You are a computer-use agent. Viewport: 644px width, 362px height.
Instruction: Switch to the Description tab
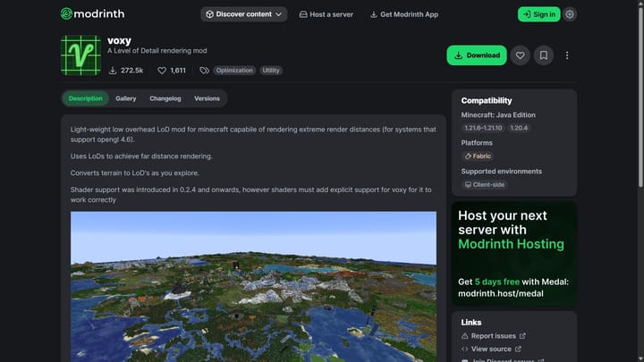pos(86,98)
